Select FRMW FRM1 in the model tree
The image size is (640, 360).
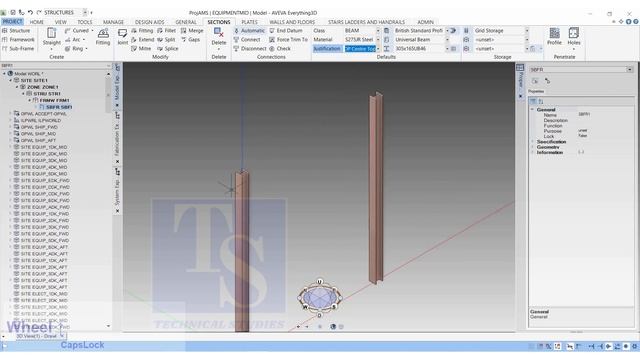click(54, 100)
